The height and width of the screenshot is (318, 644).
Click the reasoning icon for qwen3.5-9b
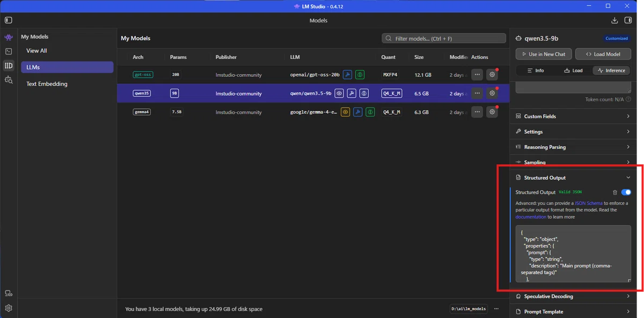[364, 93]
